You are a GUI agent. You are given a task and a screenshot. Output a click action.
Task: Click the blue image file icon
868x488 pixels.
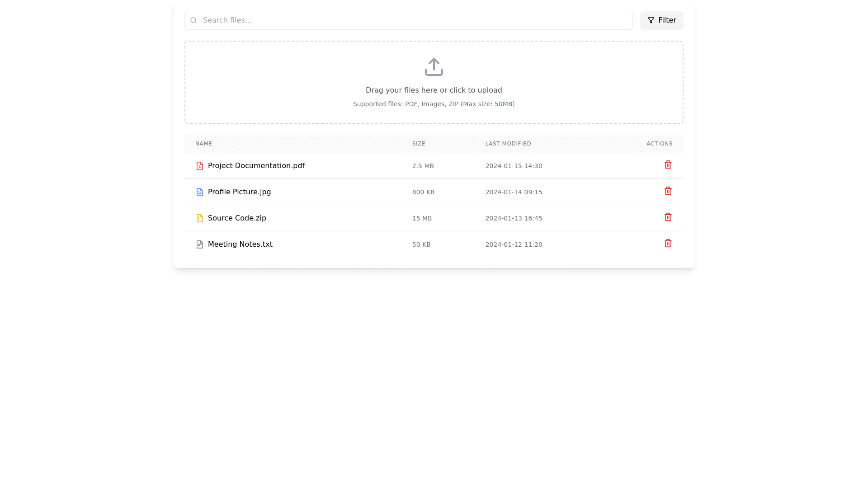tap(199, 192)
